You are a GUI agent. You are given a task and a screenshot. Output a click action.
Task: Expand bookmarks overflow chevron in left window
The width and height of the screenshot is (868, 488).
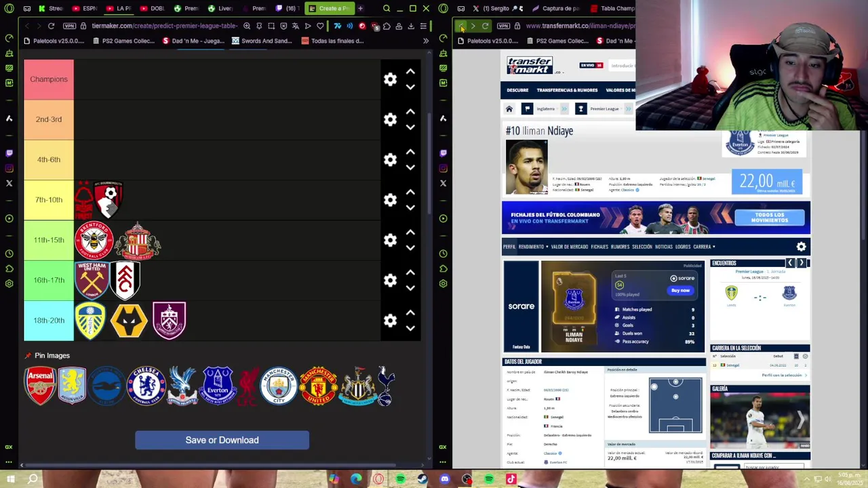[x=426, y=41]
